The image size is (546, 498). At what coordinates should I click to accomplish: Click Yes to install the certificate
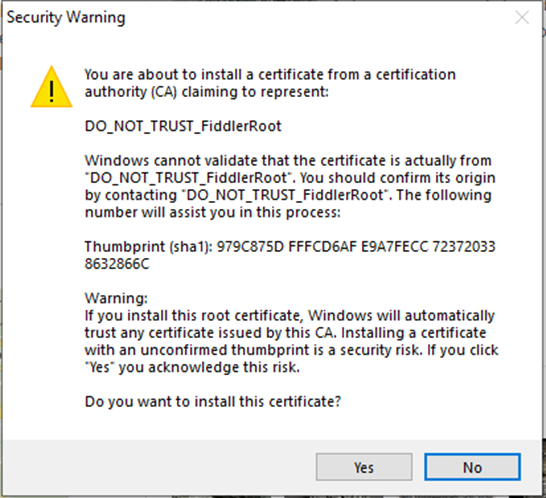click(x=364, y=467)
